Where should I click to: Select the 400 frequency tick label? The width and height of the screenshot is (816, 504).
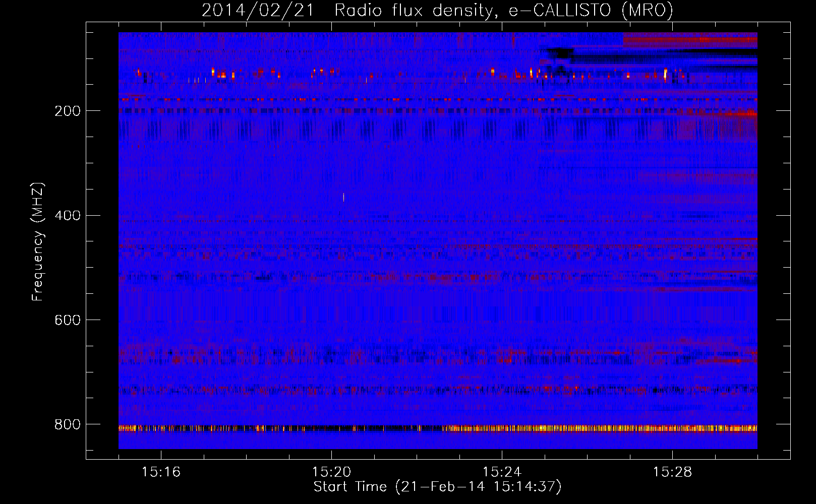(67, 216)
